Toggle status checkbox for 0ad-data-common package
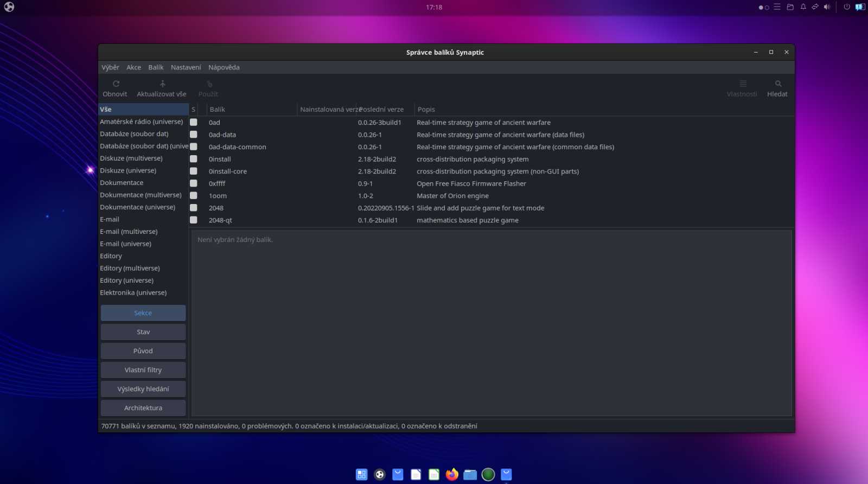 click(194, 147)
